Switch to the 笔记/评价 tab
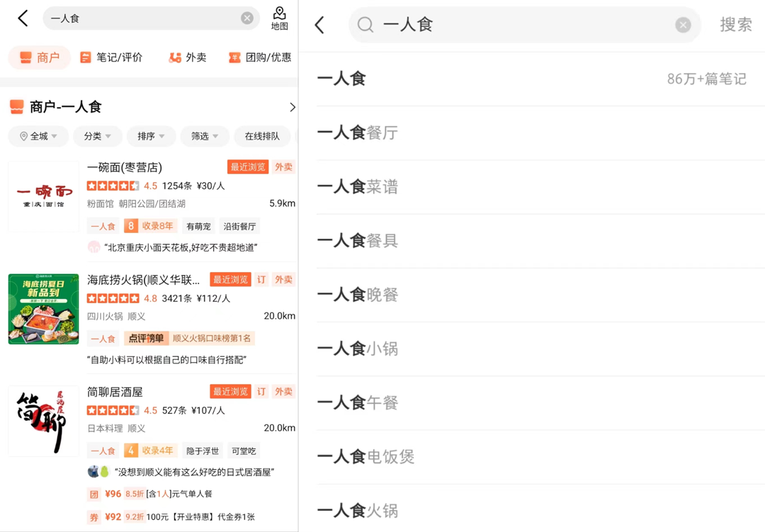Image resolution: width=765 pixels, height=532 pixels. 111,57
